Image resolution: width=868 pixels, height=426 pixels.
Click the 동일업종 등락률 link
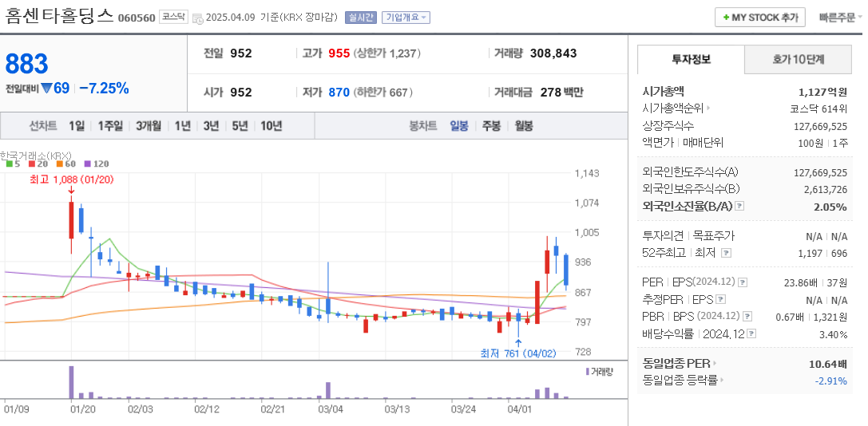[680, 381]
